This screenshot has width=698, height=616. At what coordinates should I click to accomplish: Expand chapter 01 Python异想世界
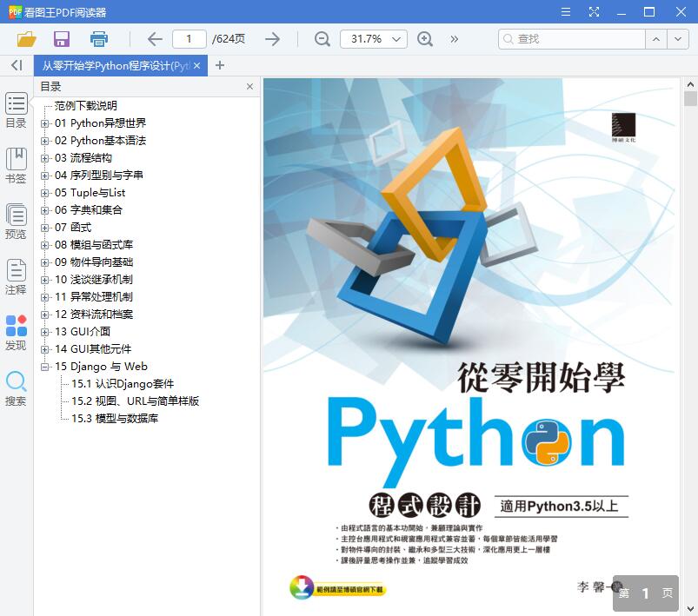tap(44, 123)
